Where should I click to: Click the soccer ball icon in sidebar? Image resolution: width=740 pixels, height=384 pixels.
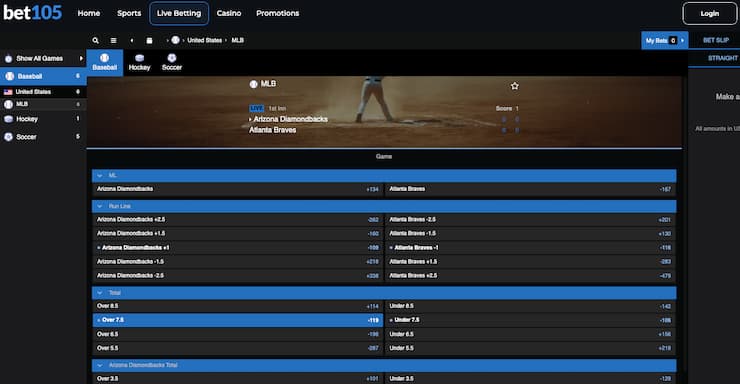[8, 137]
